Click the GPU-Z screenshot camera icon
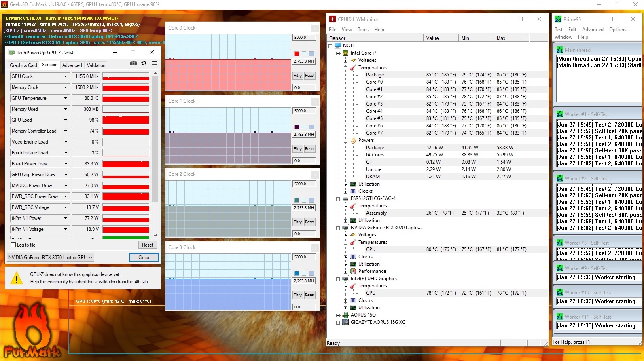Screen dimensions: 644x361 133,63
